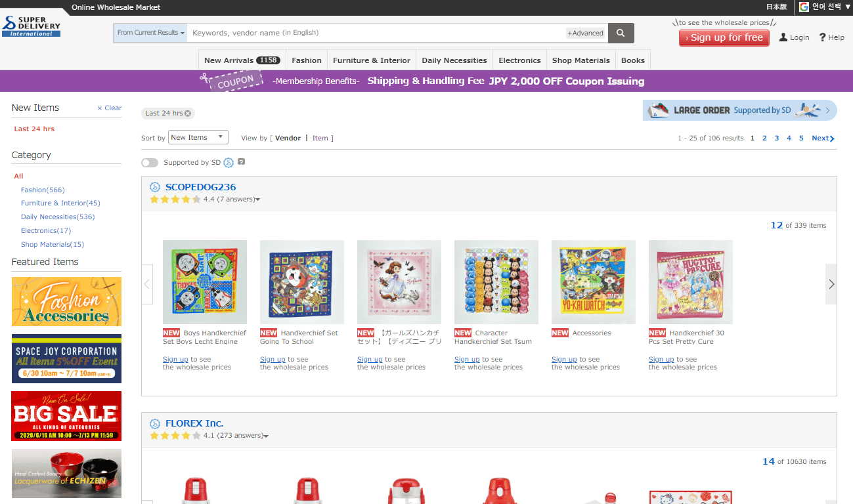Click the 日本版 link

coord(776,7)
